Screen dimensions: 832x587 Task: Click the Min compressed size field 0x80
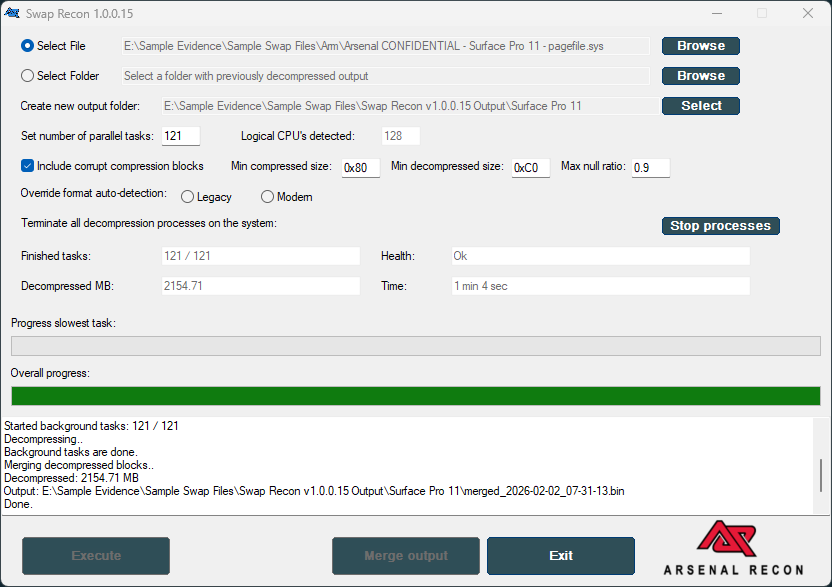pyautogui.click(x=361, y=168)
